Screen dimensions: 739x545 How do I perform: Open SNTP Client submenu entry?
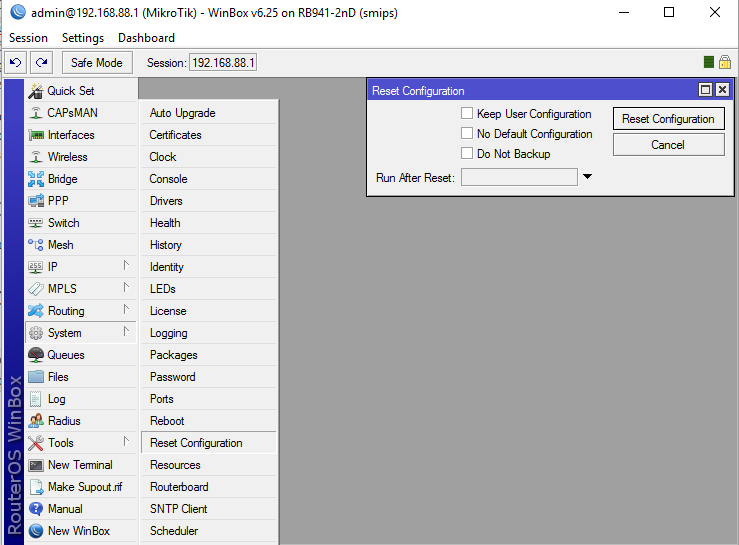coord(209,509)
